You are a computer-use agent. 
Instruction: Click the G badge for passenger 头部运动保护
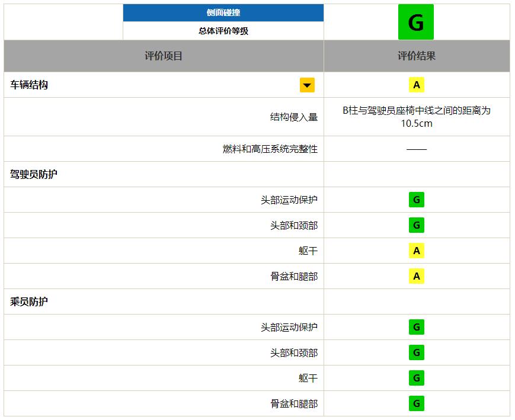(x=417, y=327)
